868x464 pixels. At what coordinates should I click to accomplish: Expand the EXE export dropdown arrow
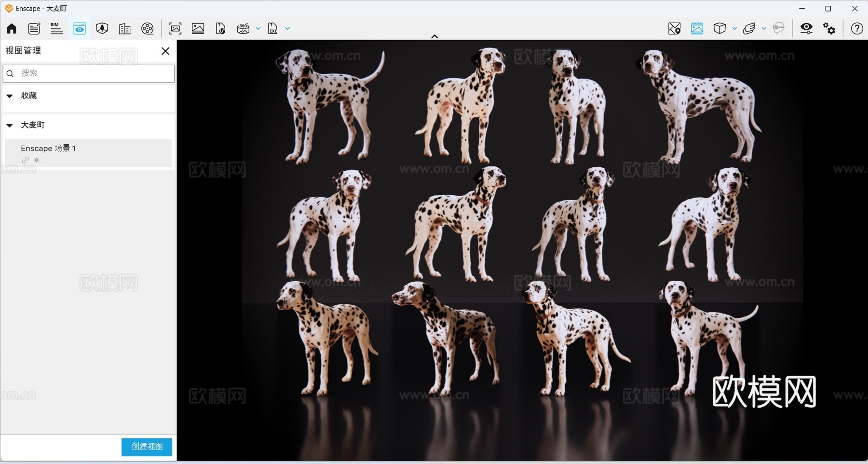point(287,28)
